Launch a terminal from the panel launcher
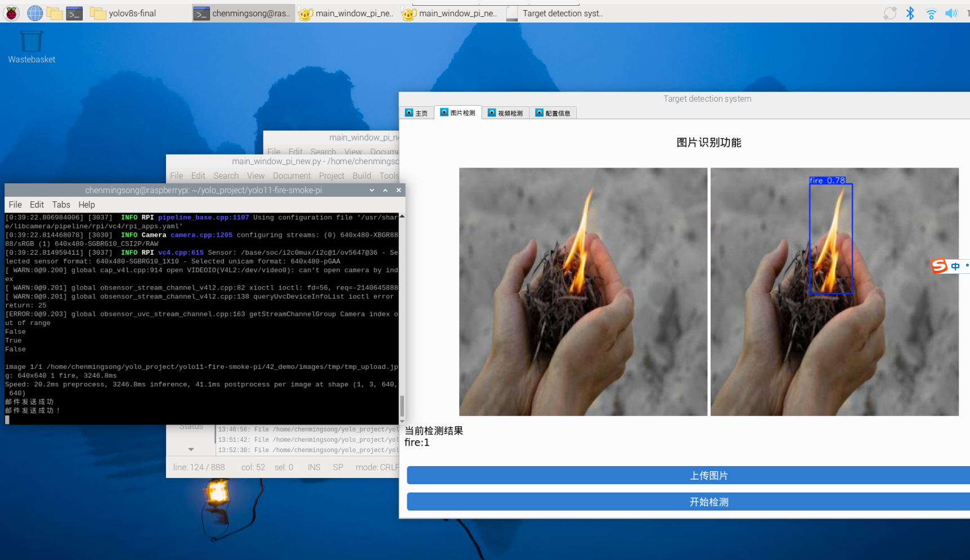Image resolution: width=970 pixels, height=560 pixels. click(74, 13)
